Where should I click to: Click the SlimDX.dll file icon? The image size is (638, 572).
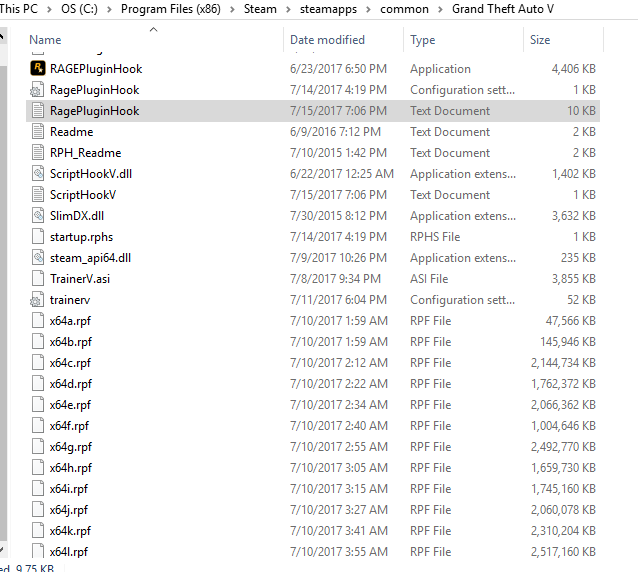click(x=38, y=216)
